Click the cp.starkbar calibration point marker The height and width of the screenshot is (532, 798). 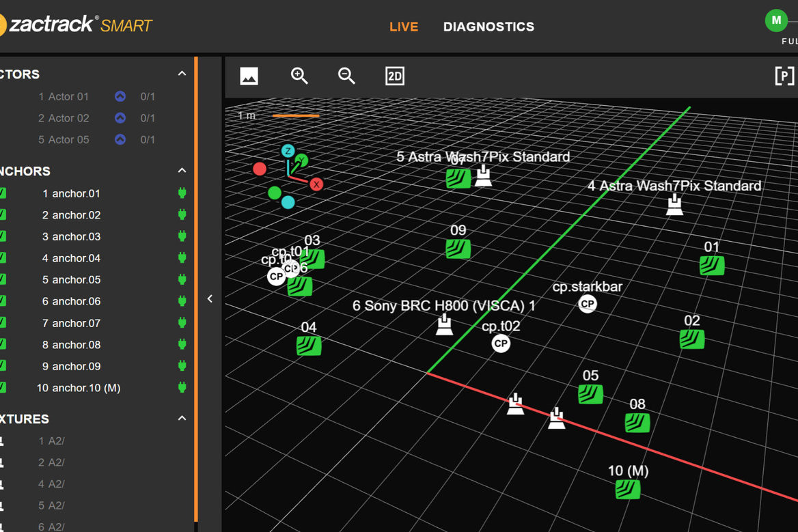point(588,304)
